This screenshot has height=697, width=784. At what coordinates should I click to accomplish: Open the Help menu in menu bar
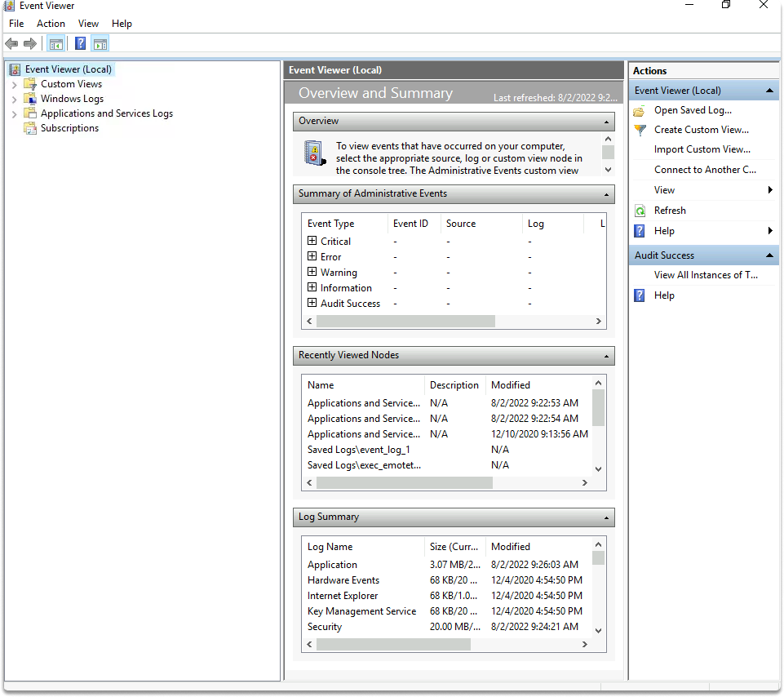point(122,24)
